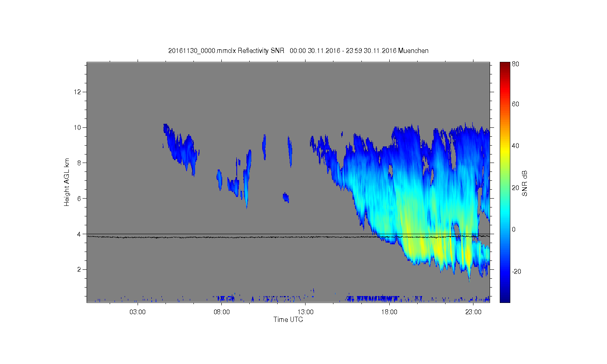Click the 13:00 time tick label
This screenshot has height=364, width=607.
pyautogui.click(x=306, y=312)
